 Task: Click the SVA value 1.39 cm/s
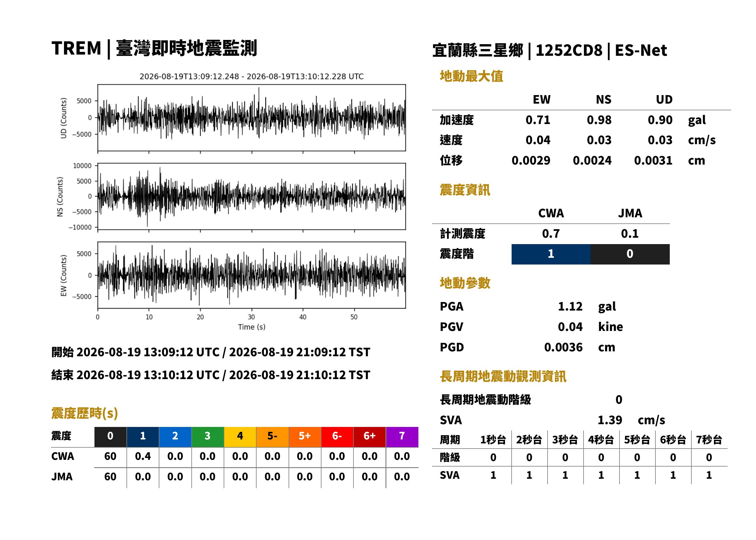[x=631, y=420]
